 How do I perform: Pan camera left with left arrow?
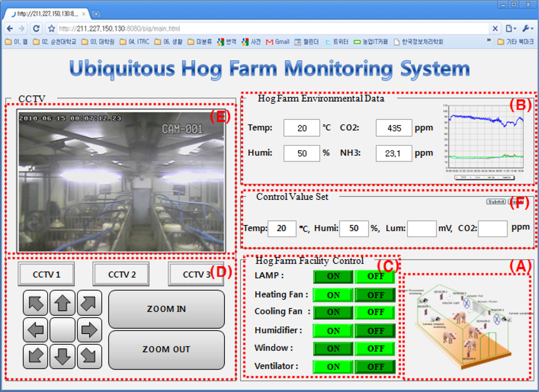point(36,330)
